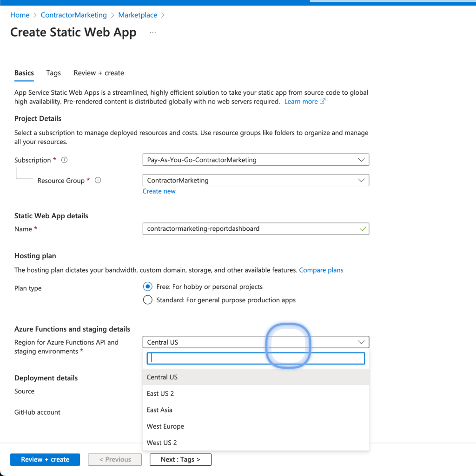The height and width of the screenshot is (476, 476).
Task: Click the blue Review + create button
Action: click(x=45, y=459)
